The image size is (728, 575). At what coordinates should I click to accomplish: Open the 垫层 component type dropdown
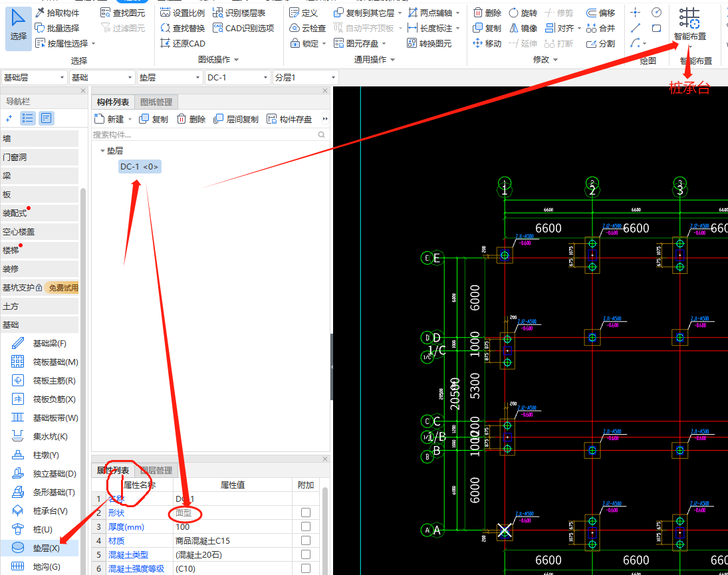[170, 78]
